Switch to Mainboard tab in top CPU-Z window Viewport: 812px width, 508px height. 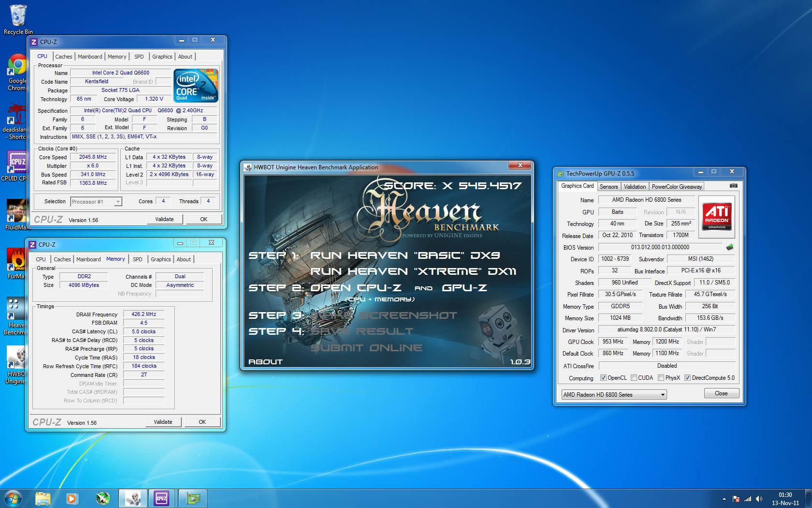point(90,57)
